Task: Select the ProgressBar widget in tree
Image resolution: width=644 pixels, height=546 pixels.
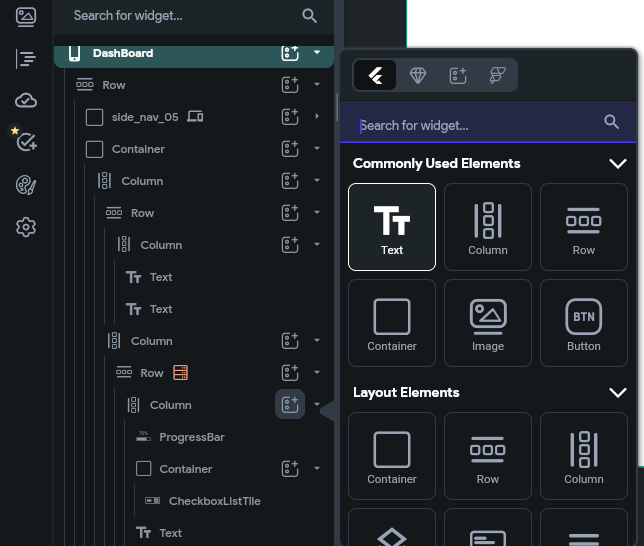Action: [x=192, y=437]
